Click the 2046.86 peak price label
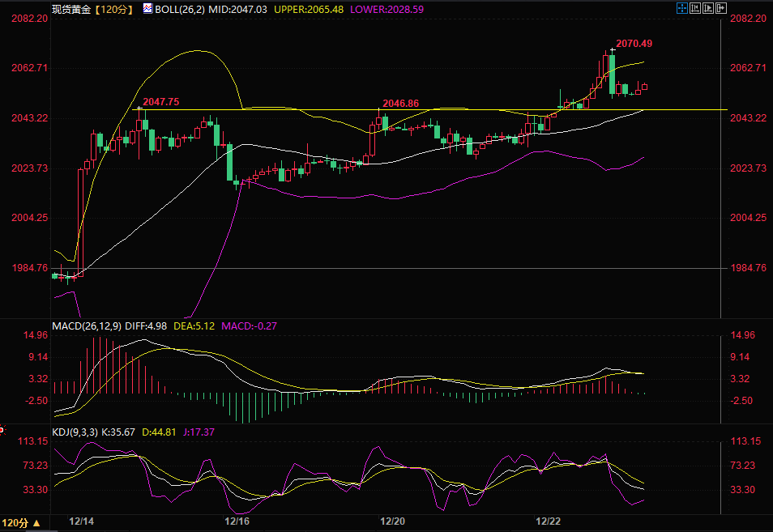 click(x=400, y=103)
